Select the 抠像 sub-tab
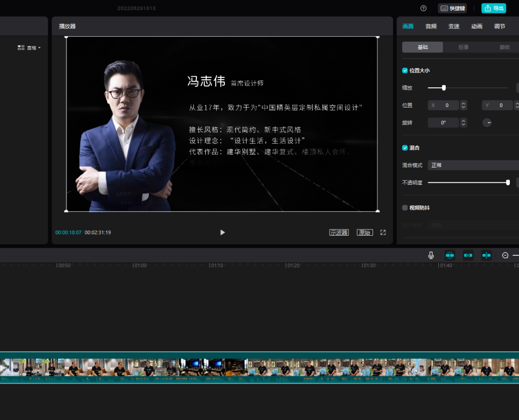 point(463,48)
